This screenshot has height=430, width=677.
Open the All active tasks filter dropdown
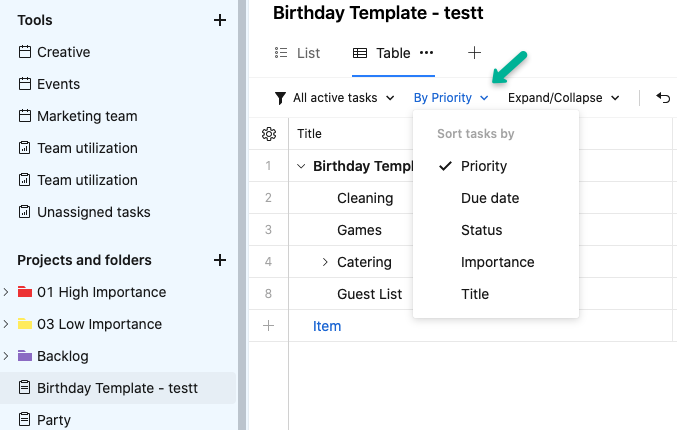[335, 98]
